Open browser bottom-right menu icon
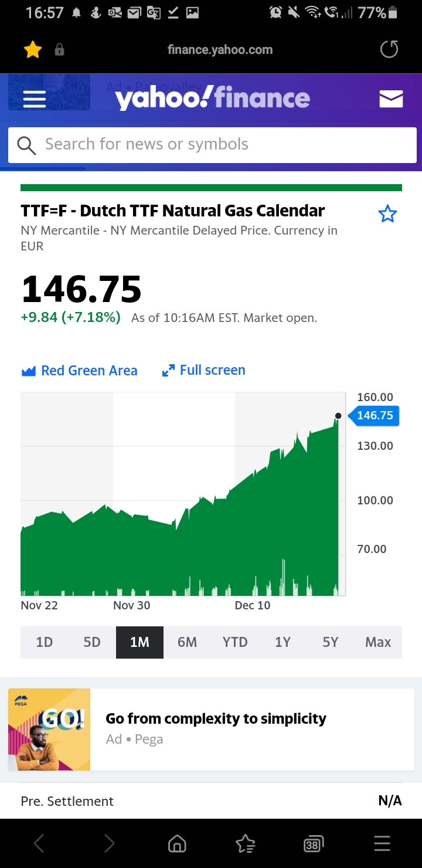The image size is (422, 868). (x=382, y=844)
